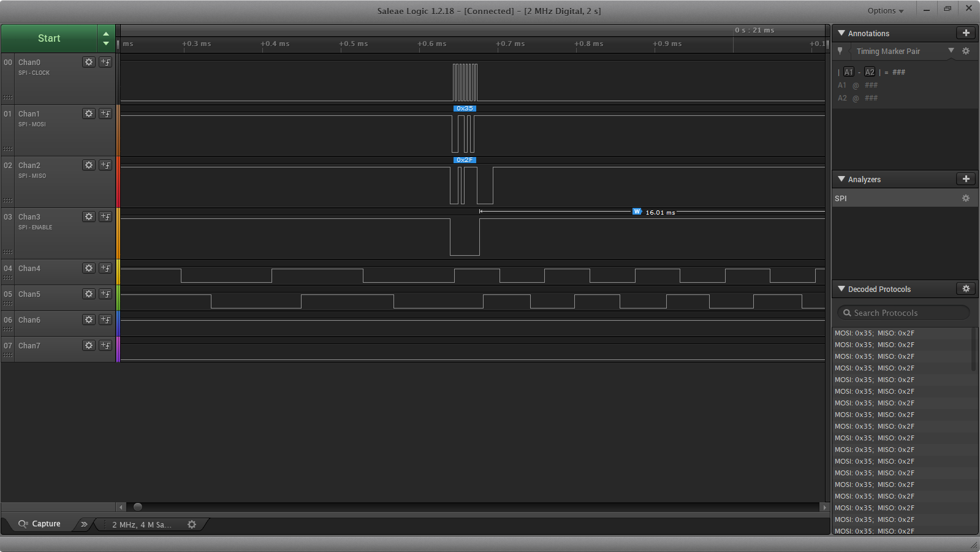Screen dimensions: 980x552
Task: Open Chan1 channel settings gear
Action: [x=89, y=113]
